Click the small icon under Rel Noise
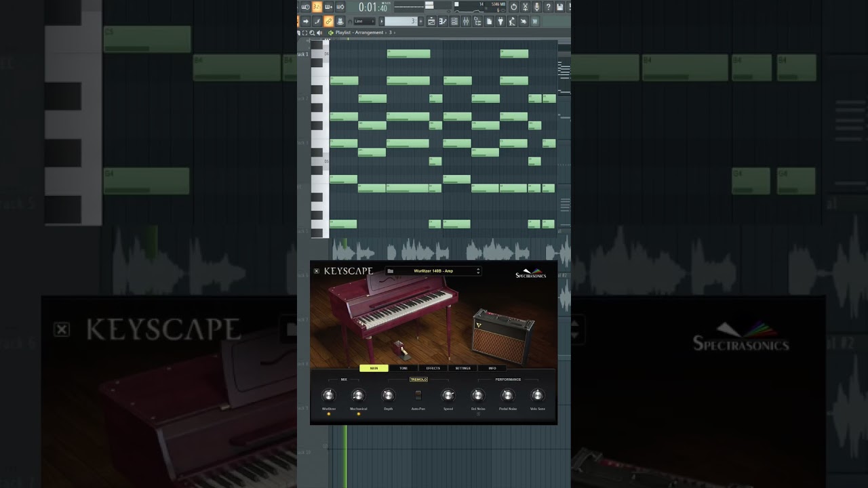 click(x=478, y=414)
